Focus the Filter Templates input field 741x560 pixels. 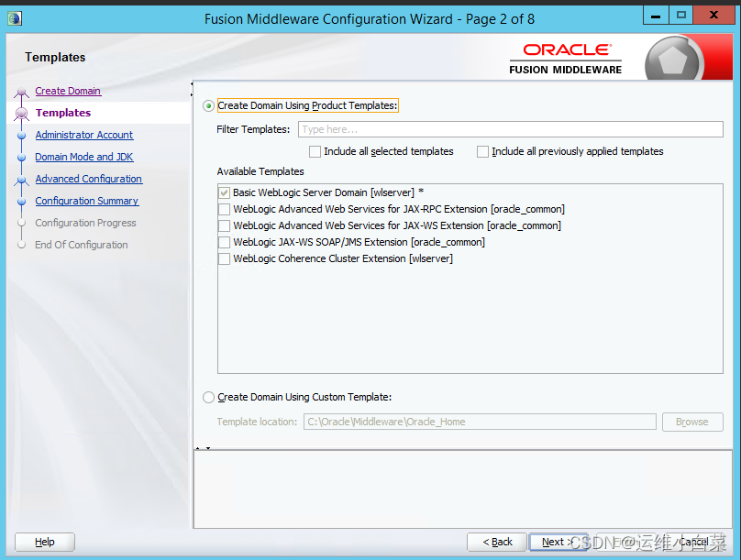(511, 129)
